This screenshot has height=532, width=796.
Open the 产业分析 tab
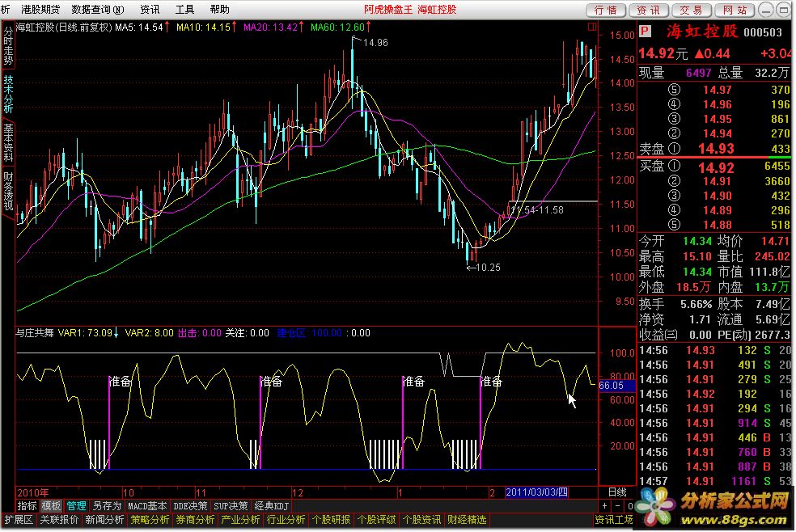(x=240, y=519)
